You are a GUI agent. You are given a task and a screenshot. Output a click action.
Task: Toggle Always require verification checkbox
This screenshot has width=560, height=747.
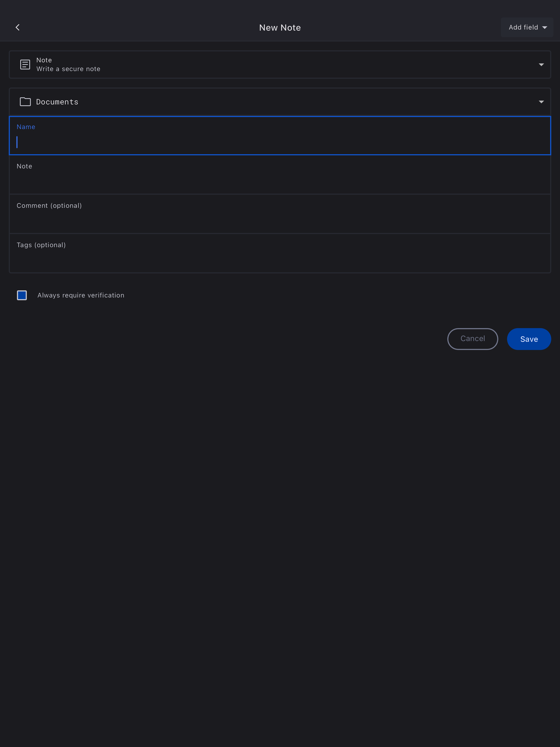[22, 295]
